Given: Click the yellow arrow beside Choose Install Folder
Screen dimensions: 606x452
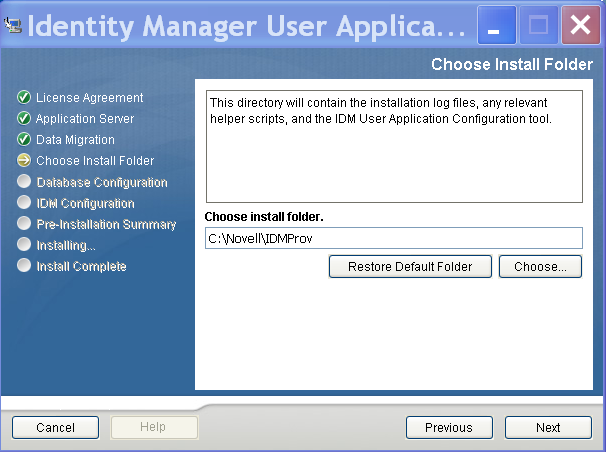Looking at the screenshot, I should 24,160.
